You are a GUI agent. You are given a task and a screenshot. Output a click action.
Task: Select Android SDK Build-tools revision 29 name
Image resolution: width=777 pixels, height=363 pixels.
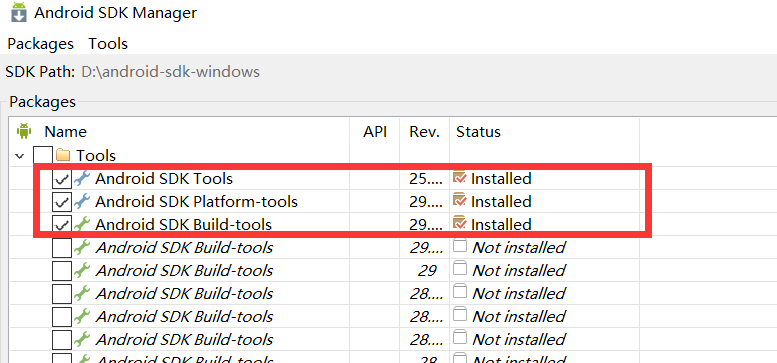(x=184, y=271)
